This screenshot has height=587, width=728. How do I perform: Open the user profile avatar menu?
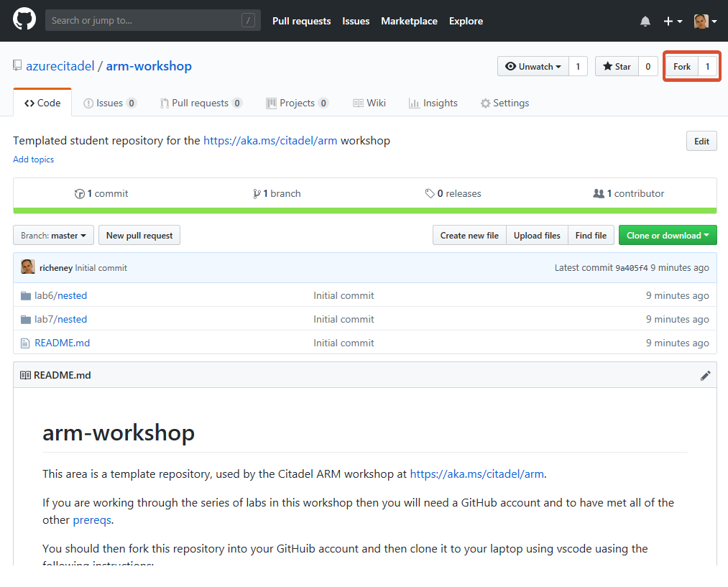point(705,22)
